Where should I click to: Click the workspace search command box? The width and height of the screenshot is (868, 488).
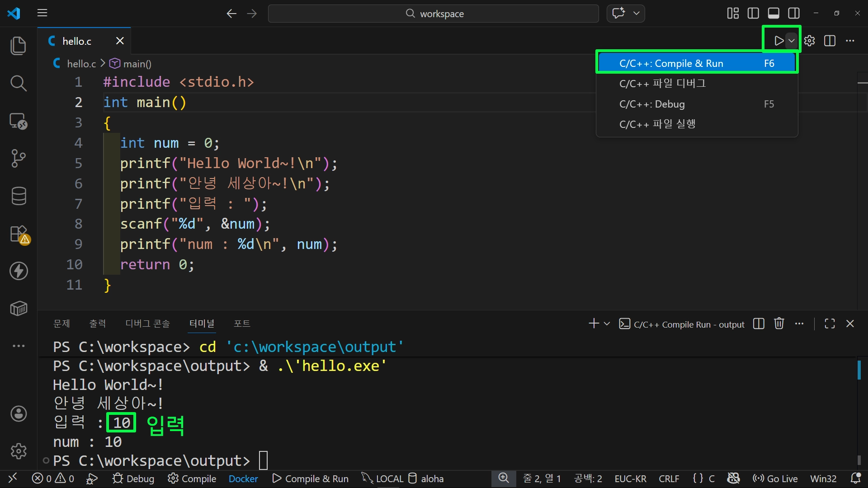[x=433, y=14]
